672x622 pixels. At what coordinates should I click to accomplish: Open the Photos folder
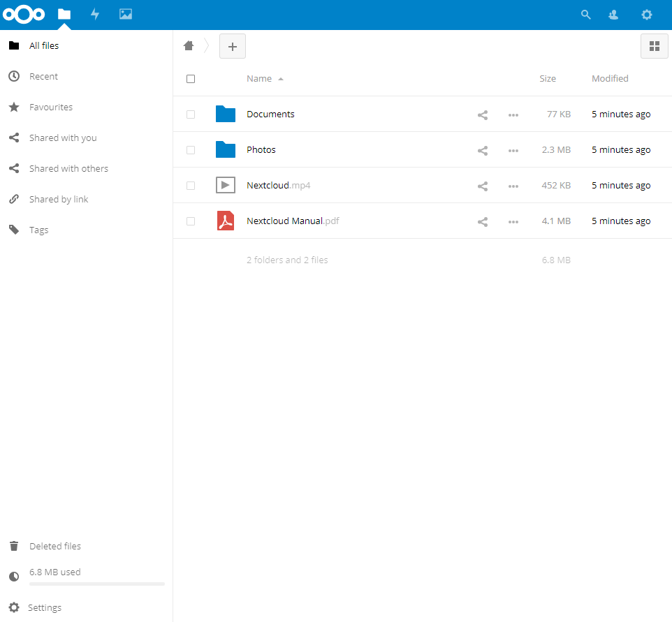click(261, 150)
